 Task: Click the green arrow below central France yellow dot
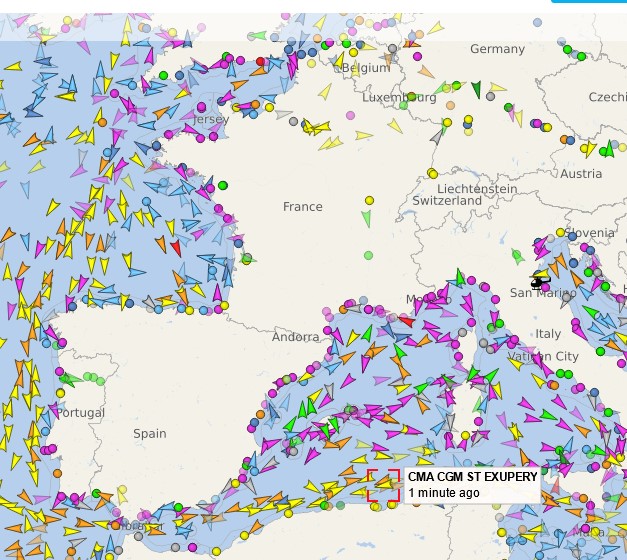point(366,218)
